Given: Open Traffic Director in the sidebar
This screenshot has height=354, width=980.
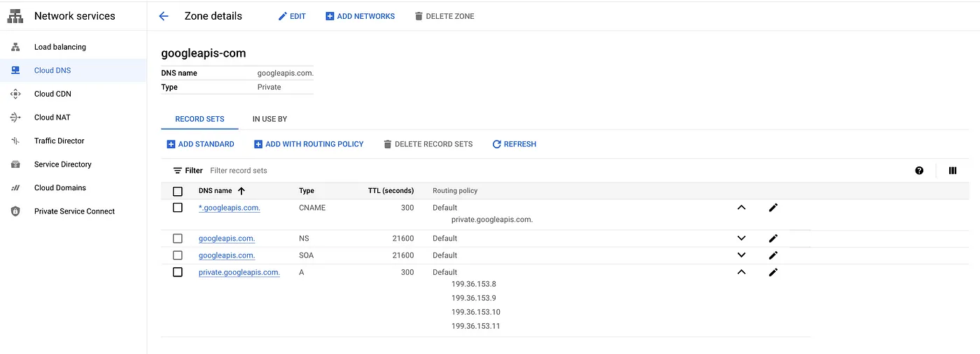Looking at the screenshot, I should pos(59,141).
